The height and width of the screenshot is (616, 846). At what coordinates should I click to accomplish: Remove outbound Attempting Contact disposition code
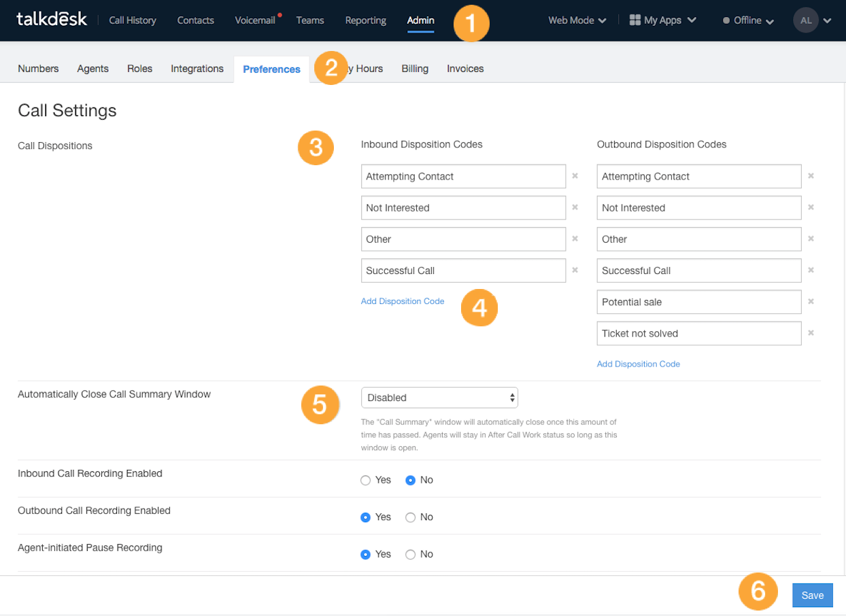[811, 175]
